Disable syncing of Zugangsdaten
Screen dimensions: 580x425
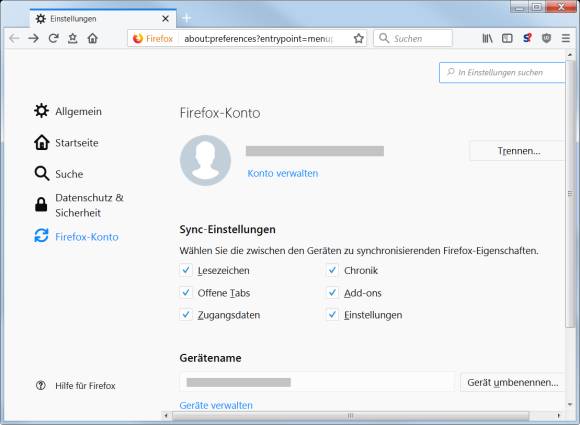pos(186,315)
